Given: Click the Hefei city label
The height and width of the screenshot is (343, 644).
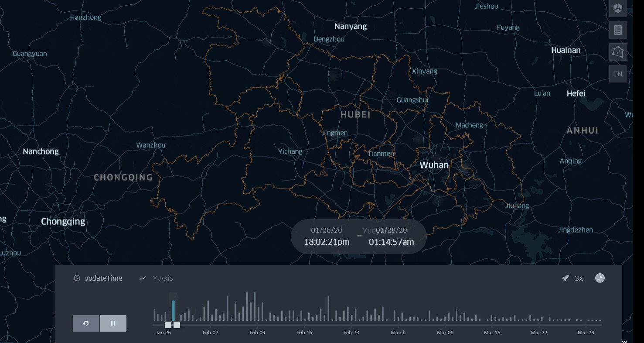Looking at the screenshot, I should tap(576, 93).
